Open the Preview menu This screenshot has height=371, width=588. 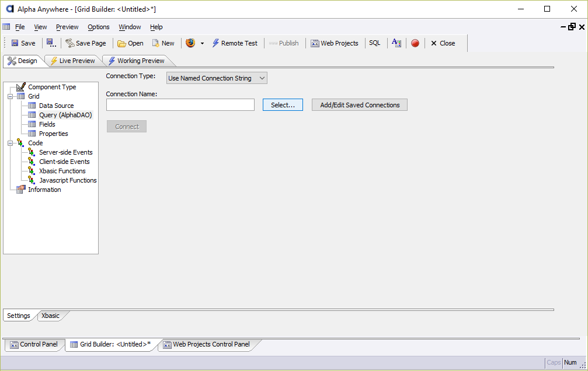pyautogui.click(x=67, y=27)
